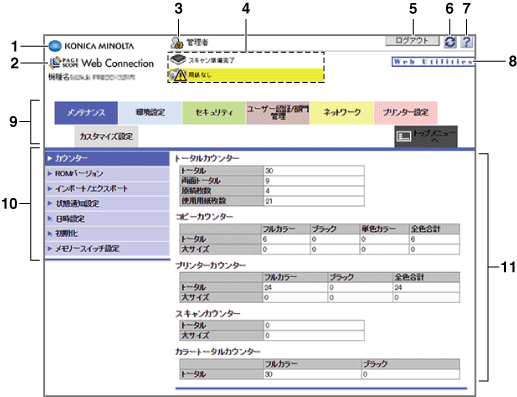This screenshot has height=397, width=517.
Task: Click the paper-empty warning icon
Action: click(x=178, y=75)
